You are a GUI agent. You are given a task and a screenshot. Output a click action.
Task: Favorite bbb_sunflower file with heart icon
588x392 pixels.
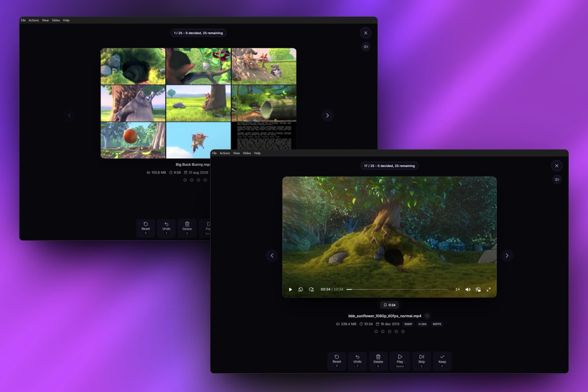[x=427, y=316]
